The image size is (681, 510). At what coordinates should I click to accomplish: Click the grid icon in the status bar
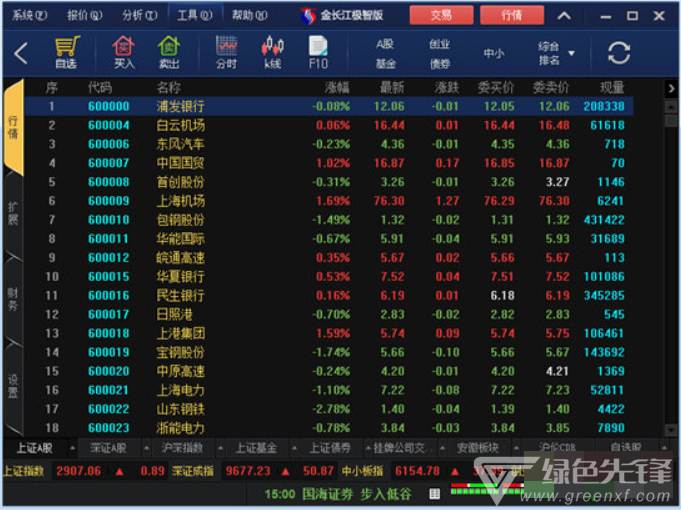(434, 493)
